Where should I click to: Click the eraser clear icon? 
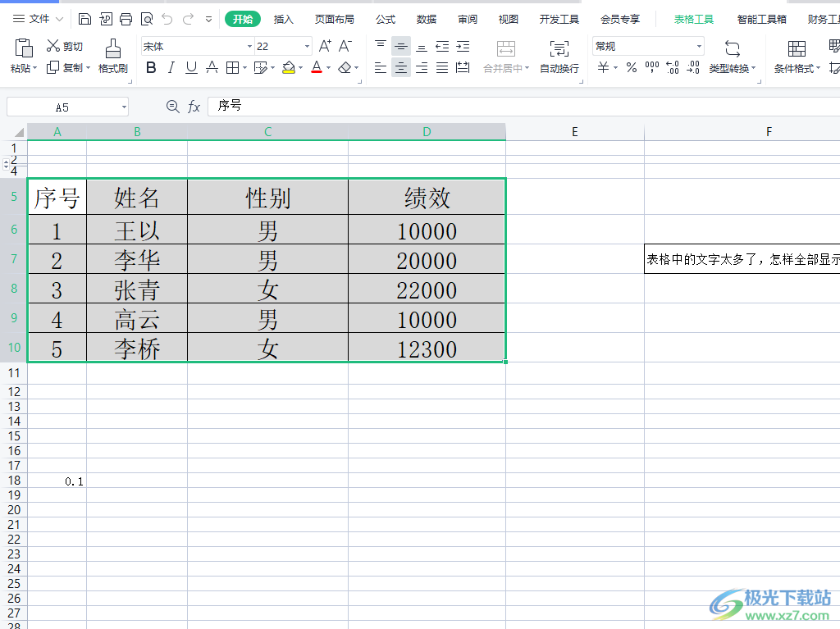click(x=345, y=67)
